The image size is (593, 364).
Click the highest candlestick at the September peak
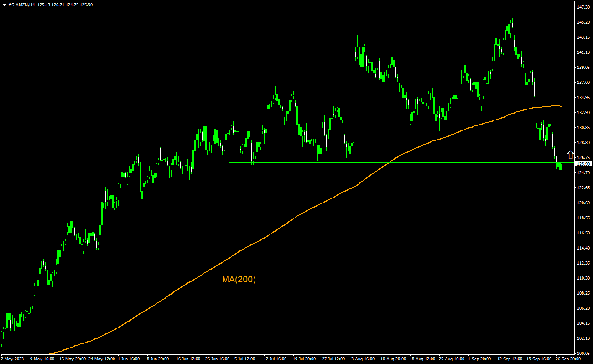(512, 24)
